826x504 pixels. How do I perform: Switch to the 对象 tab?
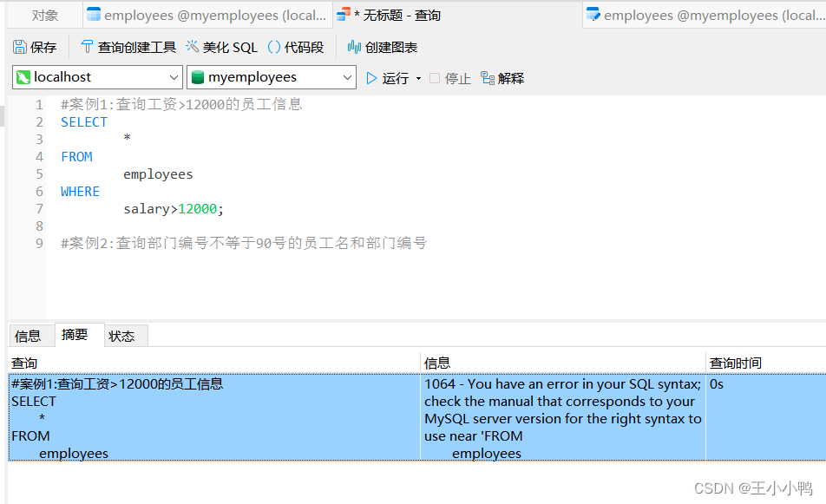pyautogui.click(x=45, y=16)
